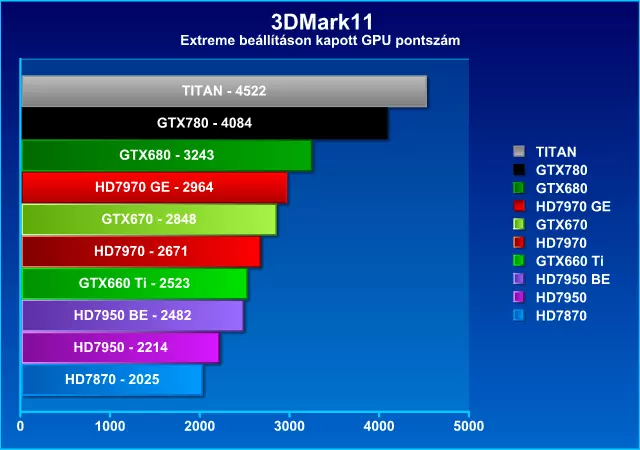The height and width of the screenshot is (450, 640).
Task: Click the 3DMark11 chart title
Action: [x=319, y=21]
